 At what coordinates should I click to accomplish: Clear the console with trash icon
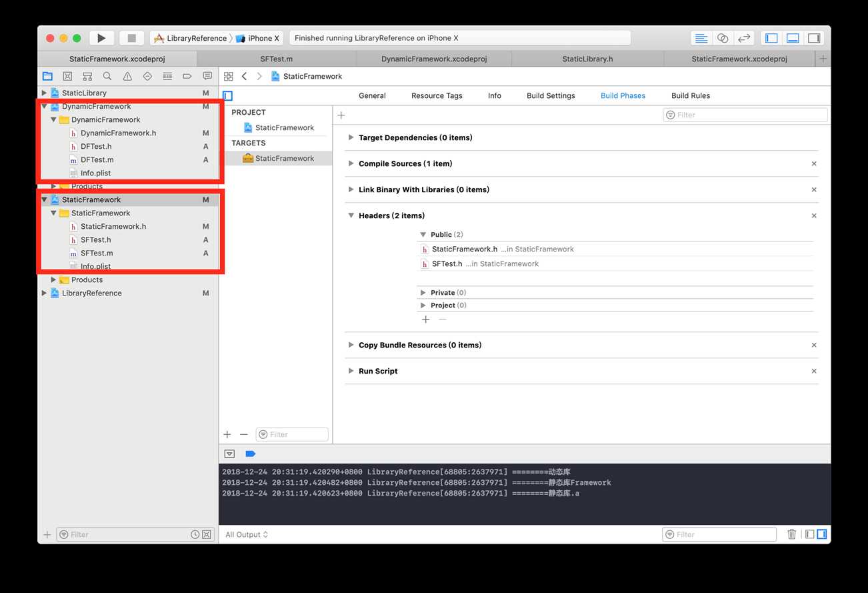coord(792,534)
